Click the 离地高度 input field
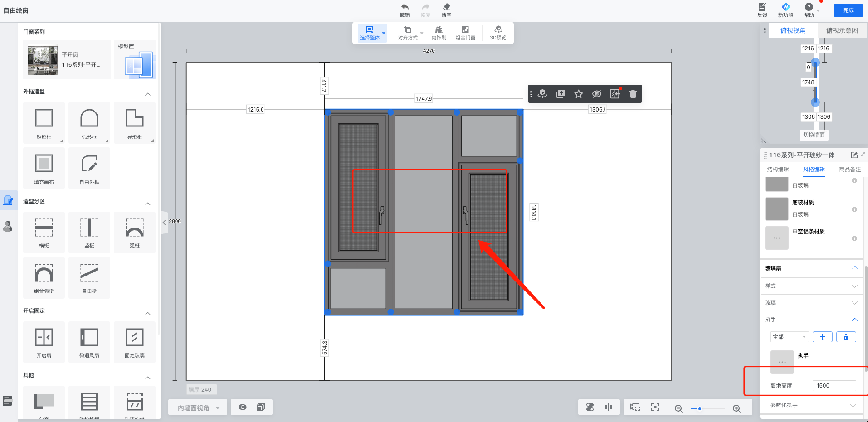Screen dimensions: 868x422 point(834,386)
